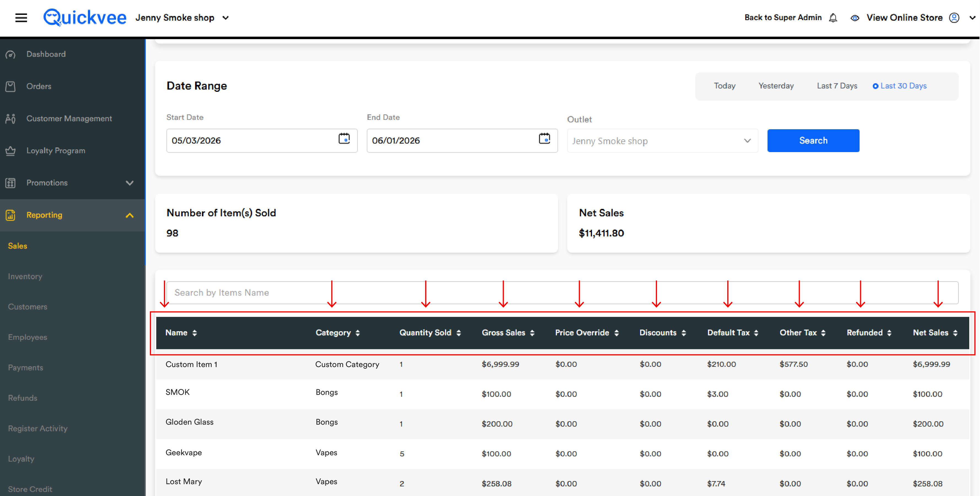Select Loyalty report submenu item

(x=21, y=459)
